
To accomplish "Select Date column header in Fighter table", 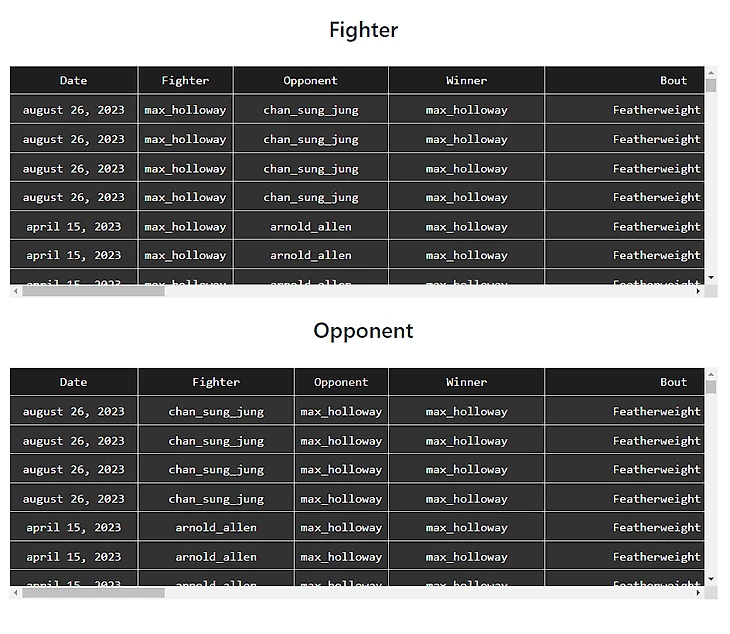I will [x=74, y=81].
